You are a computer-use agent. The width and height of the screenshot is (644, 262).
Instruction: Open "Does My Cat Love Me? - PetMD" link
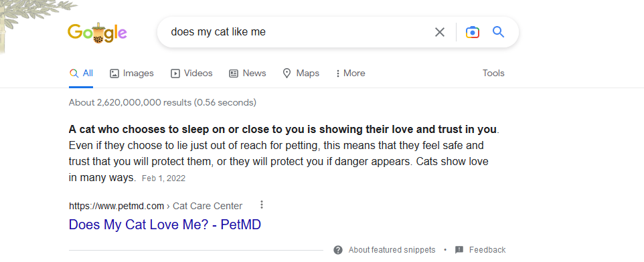[165, 225]
